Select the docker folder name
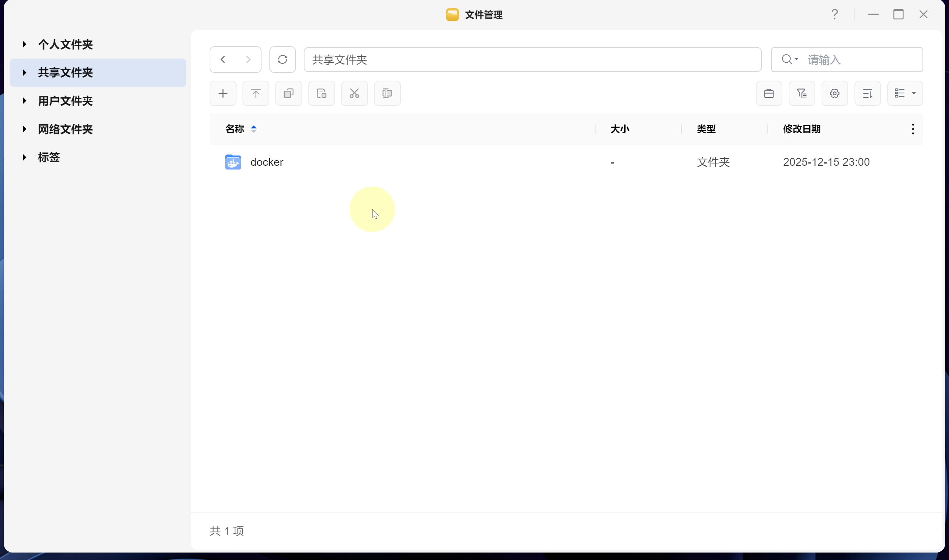The height and width of the screenshot is (560, 949). [267, 162]
